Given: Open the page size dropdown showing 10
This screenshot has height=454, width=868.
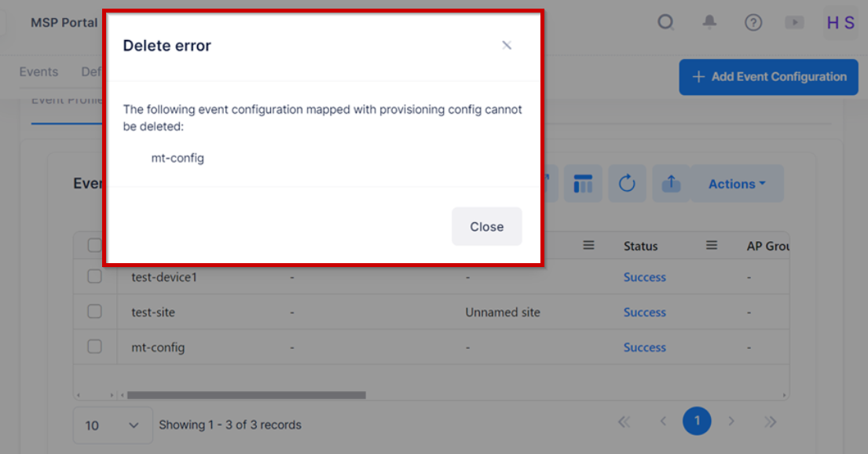Looking at the screenshot, I should click(112, 425).
